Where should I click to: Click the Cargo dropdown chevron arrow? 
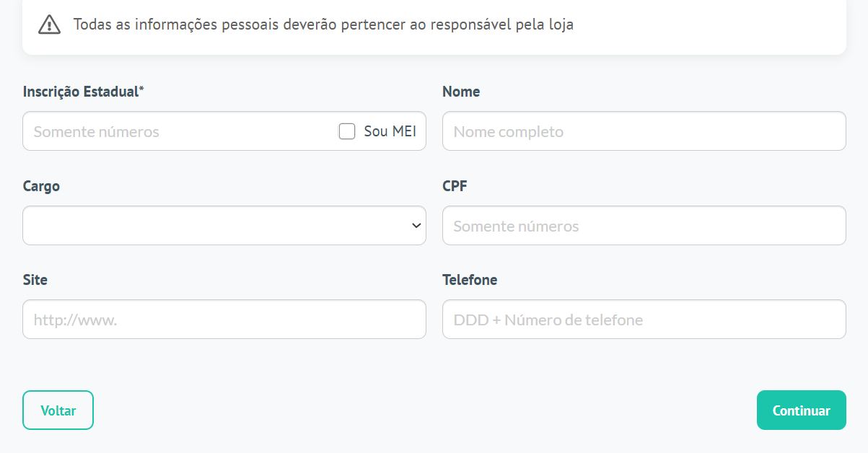416,226
